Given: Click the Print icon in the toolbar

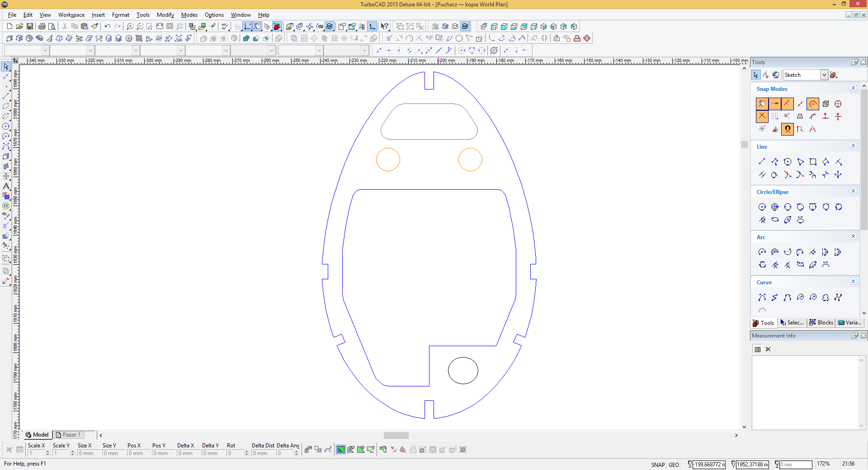Looking at the screenshot, I should (42, 27).
